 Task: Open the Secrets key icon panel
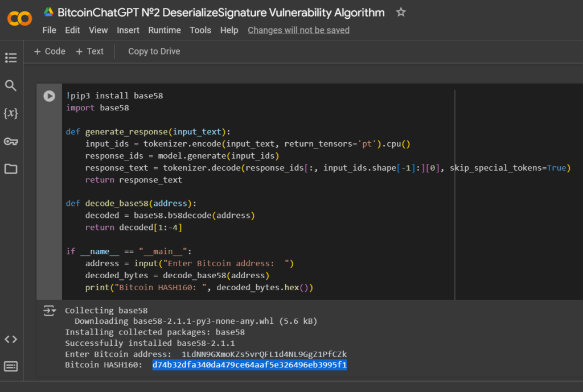11,141
